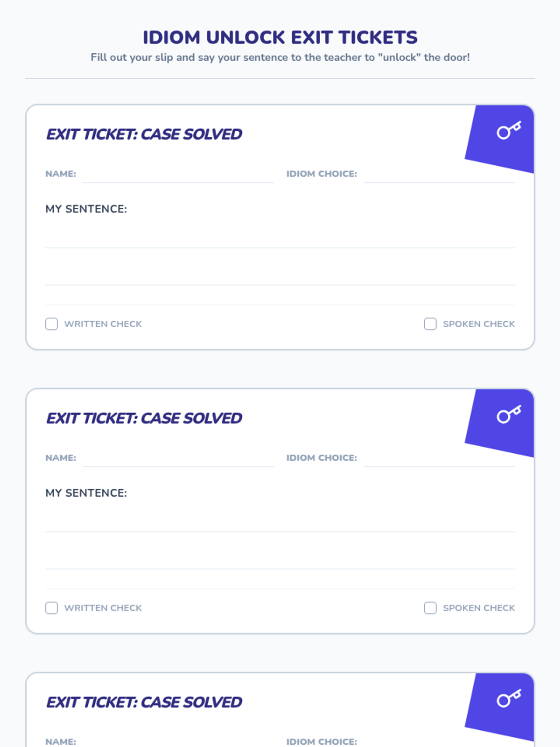Click third ticket's Case Solved title
This screenshot has height=747, width=560.
144,702
